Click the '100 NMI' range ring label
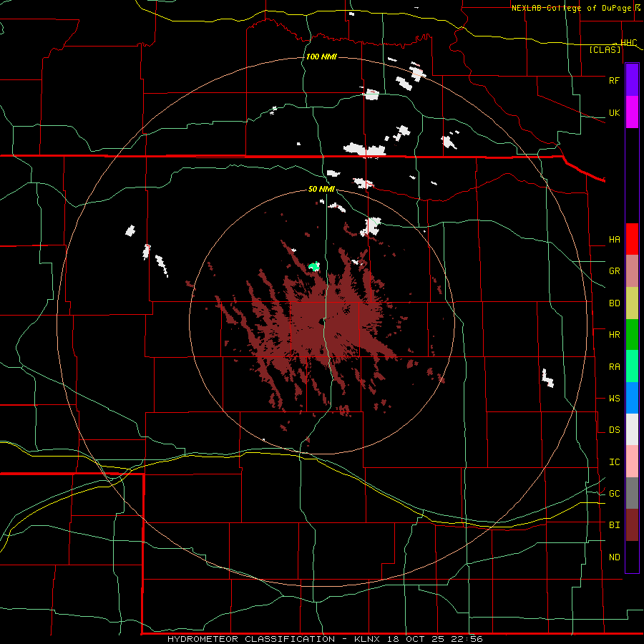Image resolution: width=644 pixels, height=644 pixels. [x=321, y=57]
